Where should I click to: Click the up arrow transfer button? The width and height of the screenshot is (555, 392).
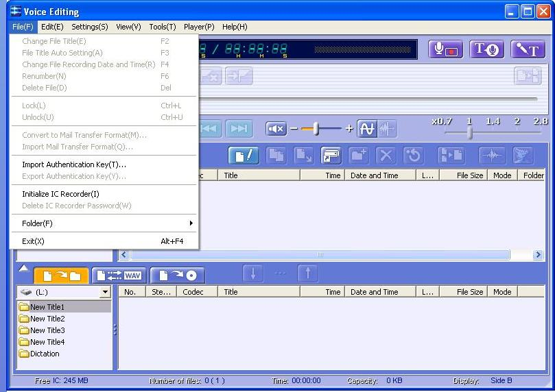click(308, 273)
